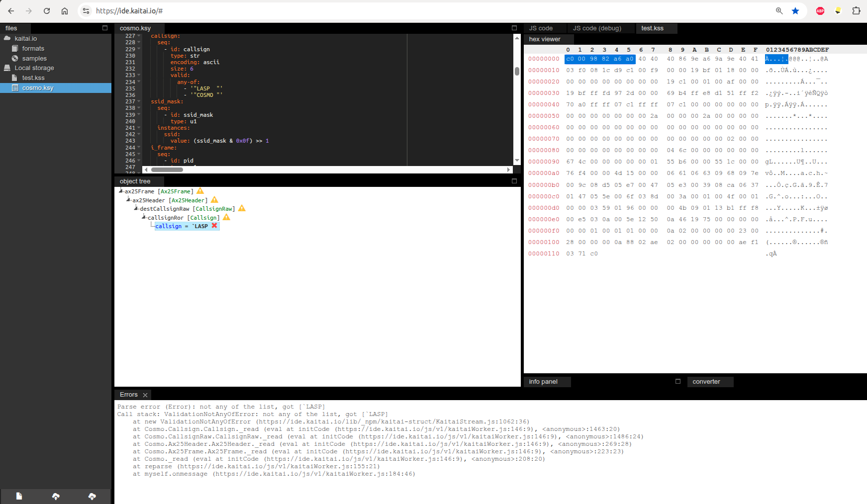Open the JS code (debug) tab
The image size is (867, 504).
[596, 28]
